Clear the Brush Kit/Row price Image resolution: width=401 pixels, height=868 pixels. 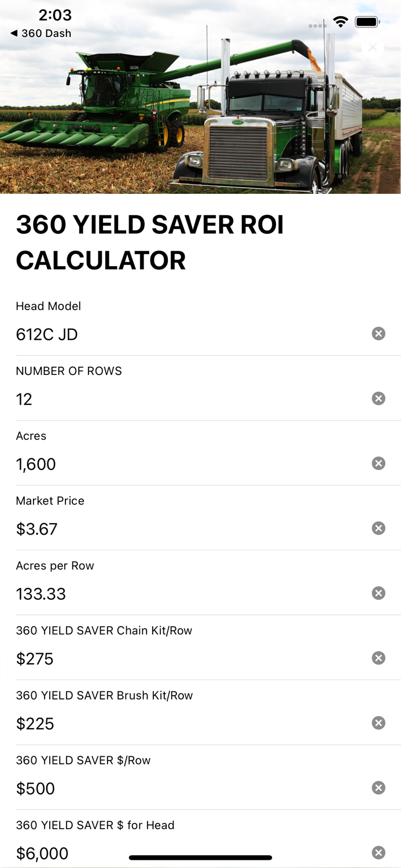(379, 723)
